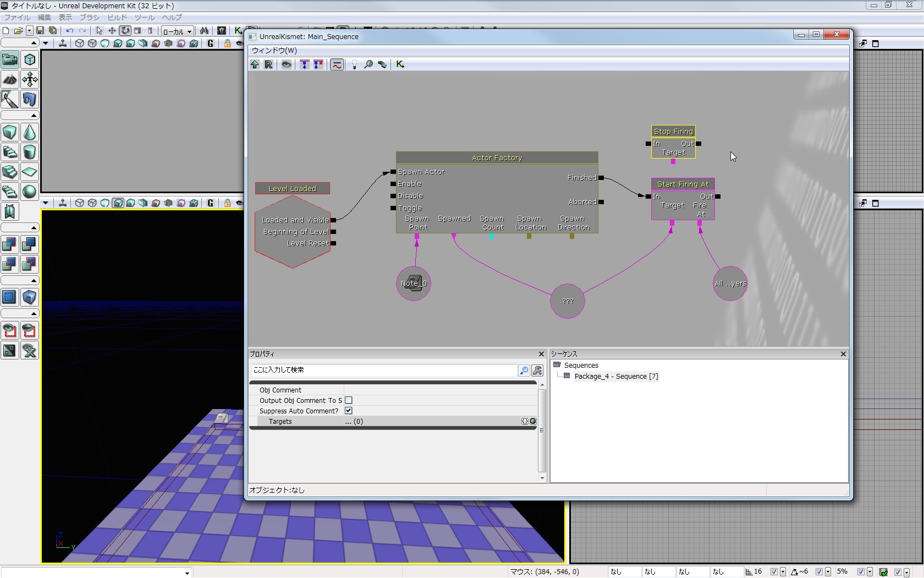Screen dimensions: 924x578
Task: Toggle curved connections button in Kismet toolbar
Action: click(337, 64)
